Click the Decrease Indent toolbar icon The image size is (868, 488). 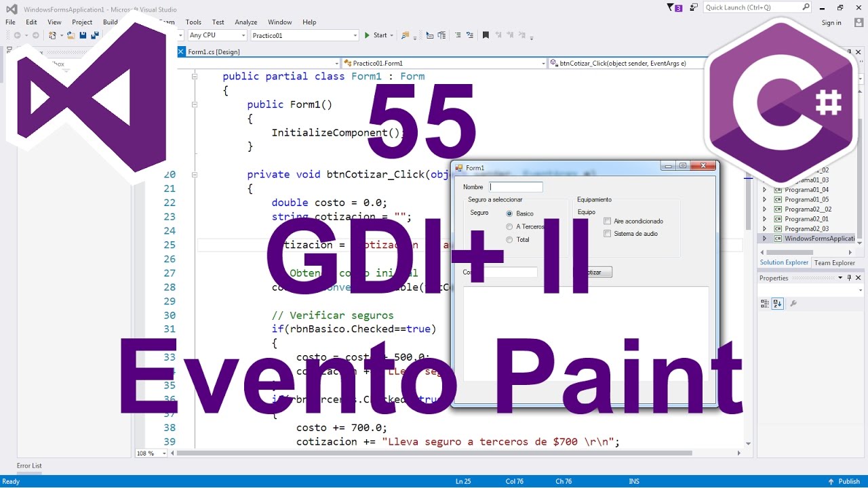429,35
